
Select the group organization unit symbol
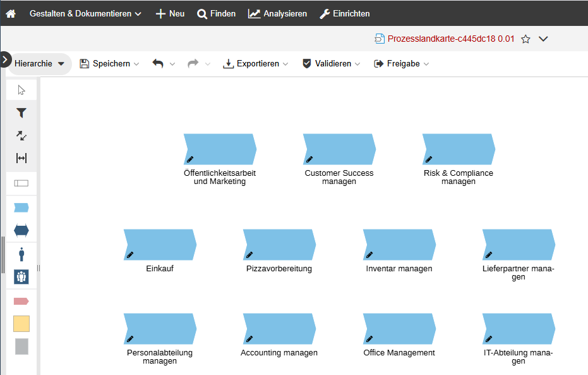click(21, 277)
